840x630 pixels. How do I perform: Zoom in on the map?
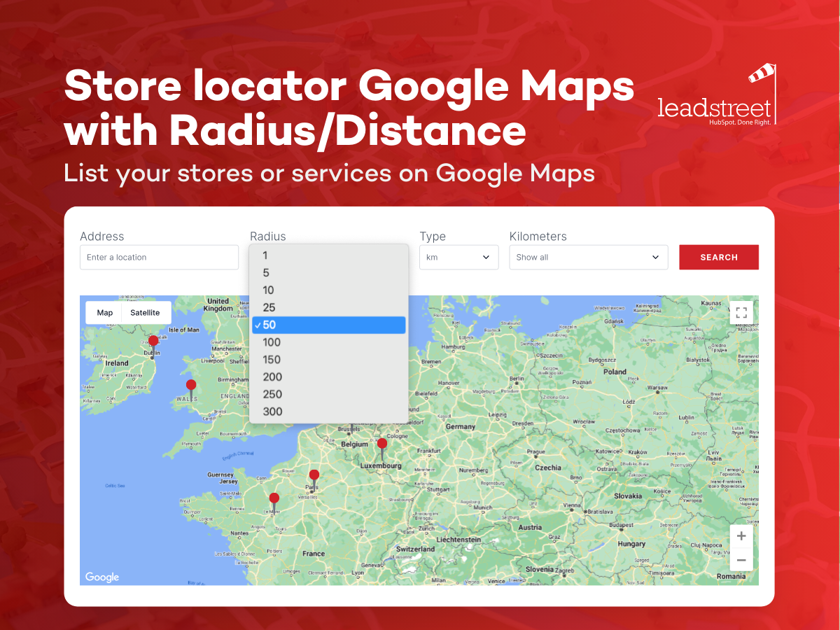point(741,536)
